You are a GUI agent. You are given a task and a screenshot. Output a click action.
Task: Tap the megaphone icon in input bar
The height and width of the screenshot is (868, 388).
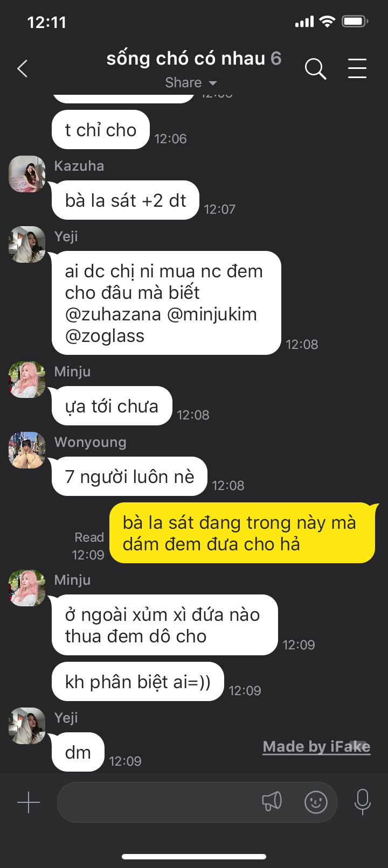point(272,802)
